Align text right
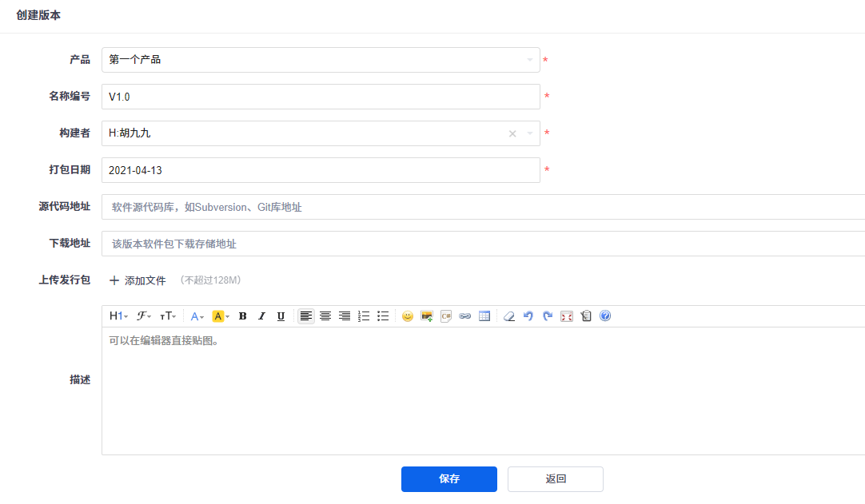This screenshot has height=504, width=865. tap(345, 316)
